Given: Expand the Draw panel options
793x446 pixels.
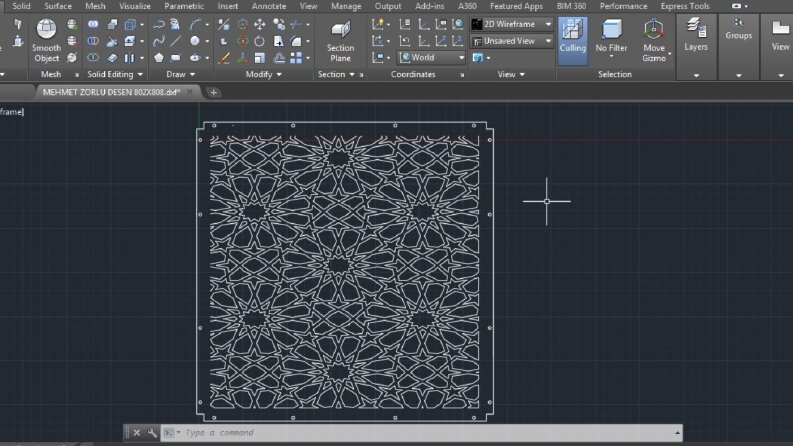Looking at the screenshot, I should [x=181, y=74].
